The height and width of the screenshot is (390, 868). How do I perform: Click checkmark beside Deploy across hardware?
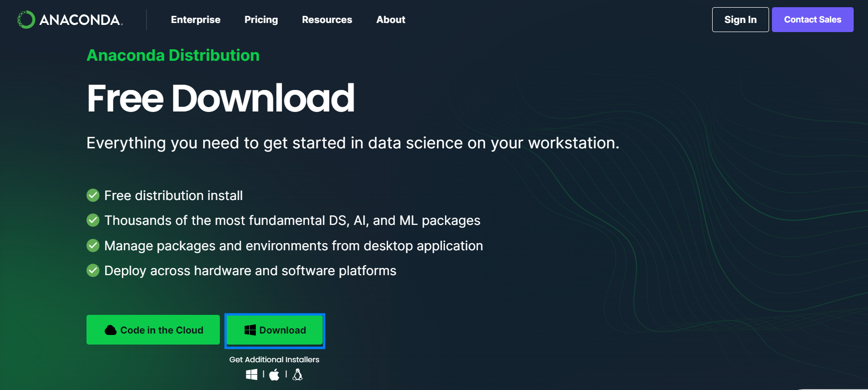pyautogui.click(x=93, y=270)
